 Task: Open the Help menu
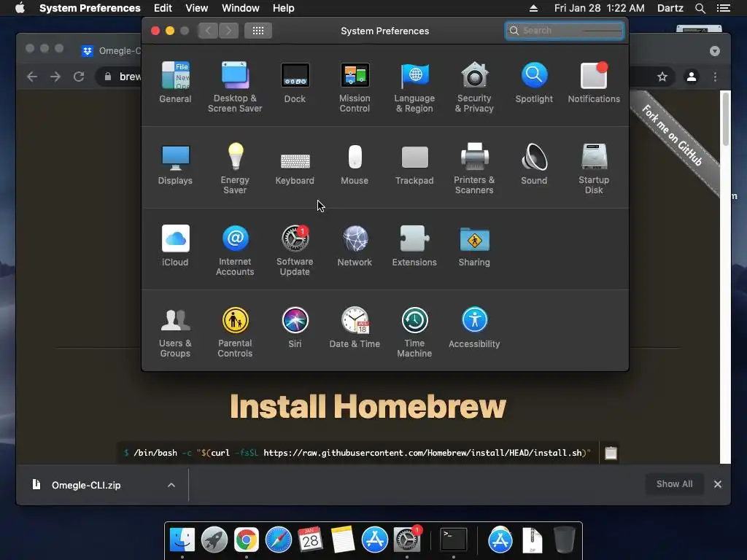[284, 8]
